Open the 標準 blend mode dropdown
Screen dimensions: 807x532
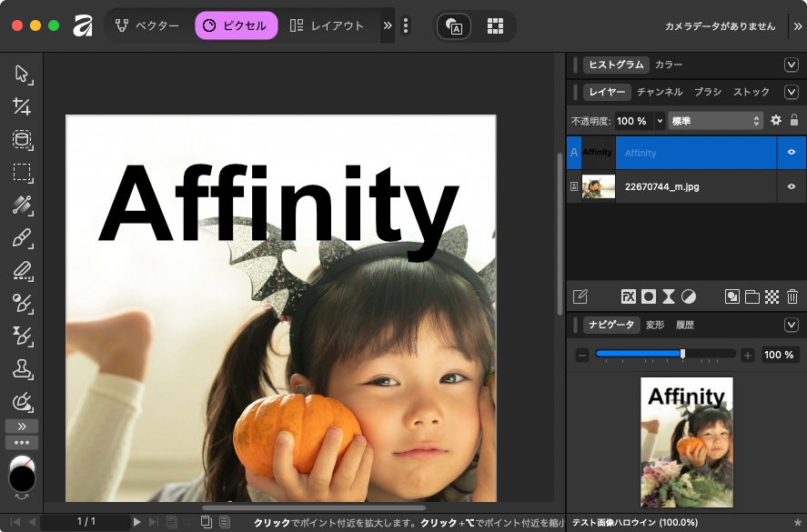[715, 121]
